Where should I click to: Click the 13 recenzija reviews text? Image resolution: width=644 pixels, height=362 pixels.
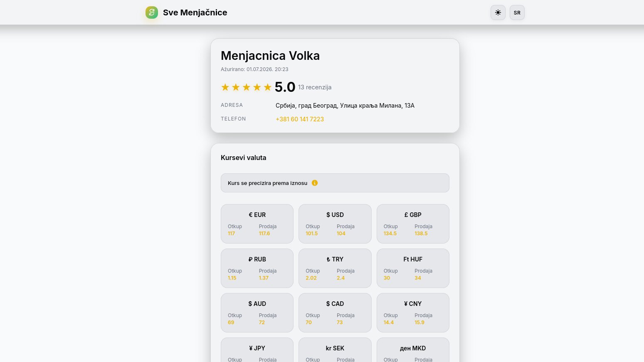tap(315, 87)
